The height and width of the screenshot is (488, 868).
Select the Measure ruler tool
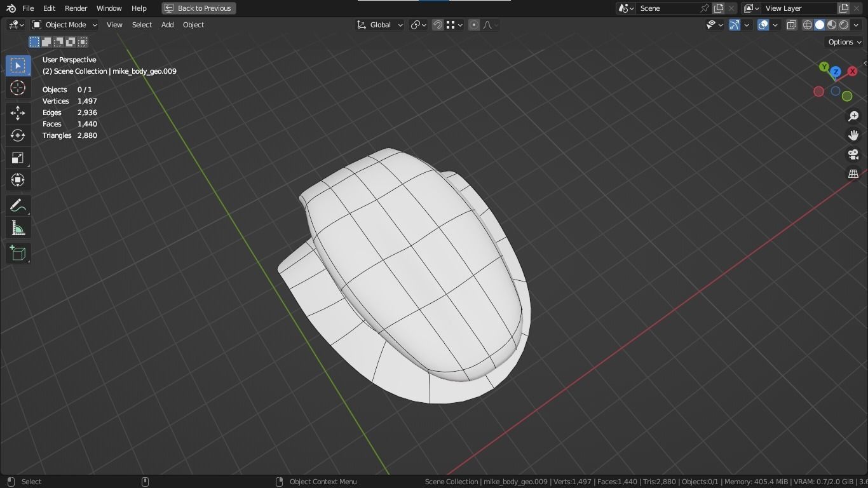pyautogui.click(x=18, y=228)
